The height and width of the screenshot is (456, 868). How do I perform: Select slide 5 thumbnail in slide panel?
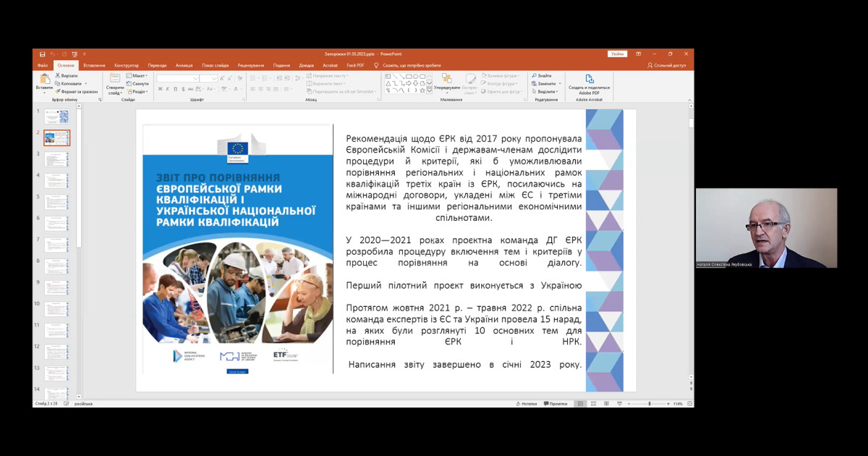click(56, 201)
